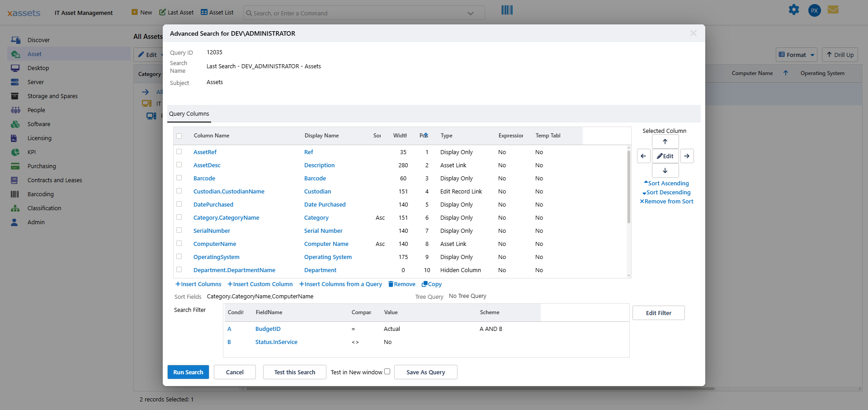Open the PX user avatar

(x=814, y=10)
